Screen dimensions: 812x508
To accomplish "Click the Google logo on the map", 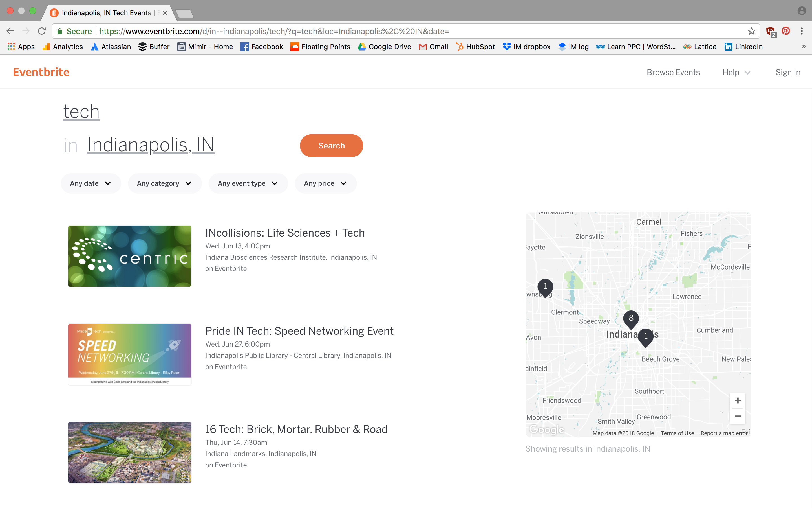I will pos(547,429).
